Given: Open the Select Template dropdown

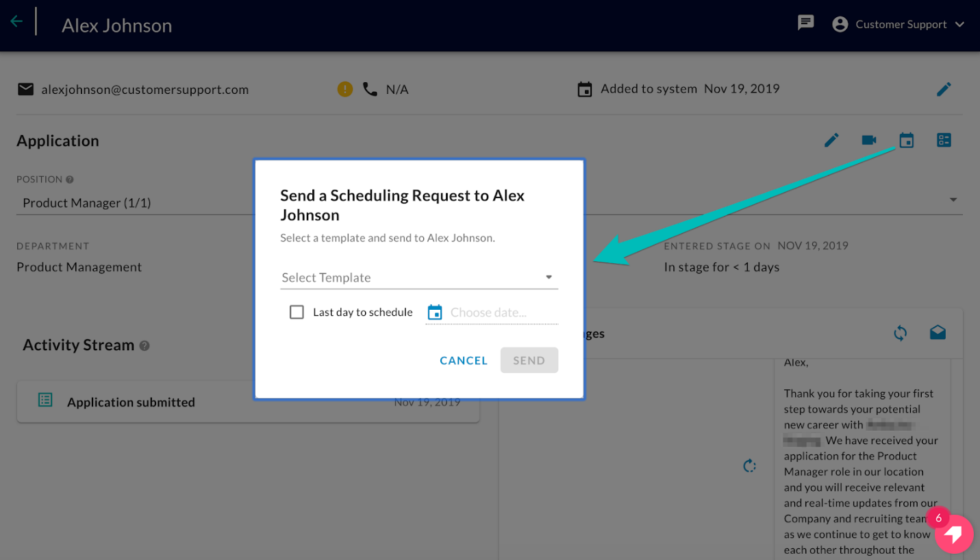Looking at the screenshot, I should tap(419, 278).
